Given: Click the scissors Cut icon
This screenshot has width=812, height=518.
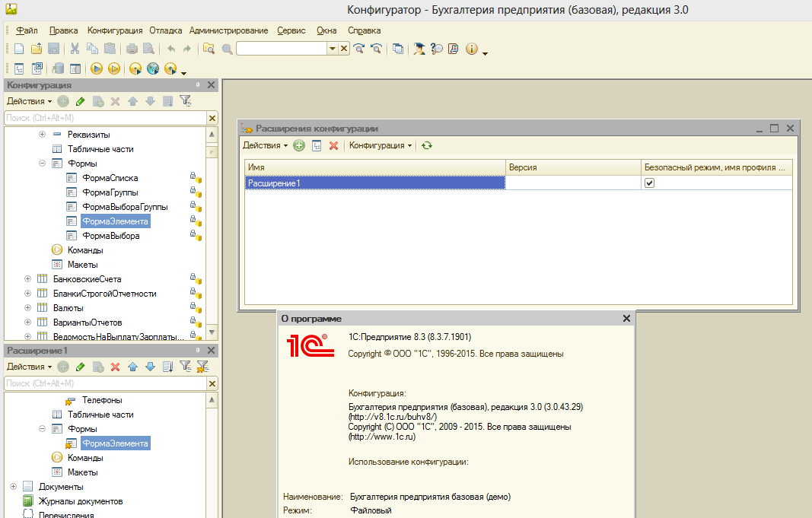Looking at the screenshot, I should [75, 49].
